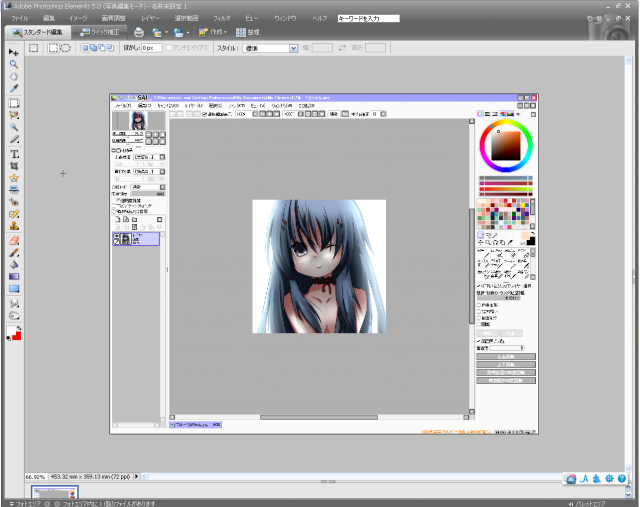Screen dimensions: 640x507
Task: Click the キーワードを入力 help search field
Action: pyautogui.click(x=369, y=18)
